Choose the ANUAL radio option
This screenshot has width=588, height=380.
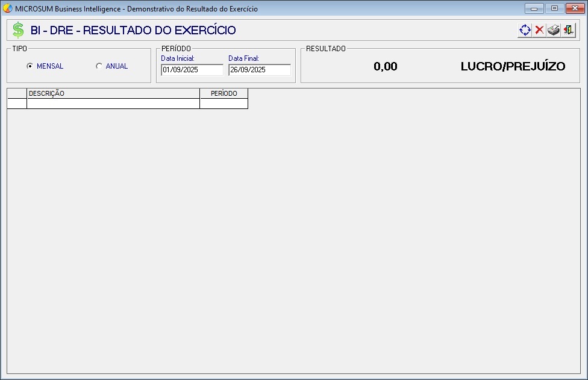click(99, 66)
